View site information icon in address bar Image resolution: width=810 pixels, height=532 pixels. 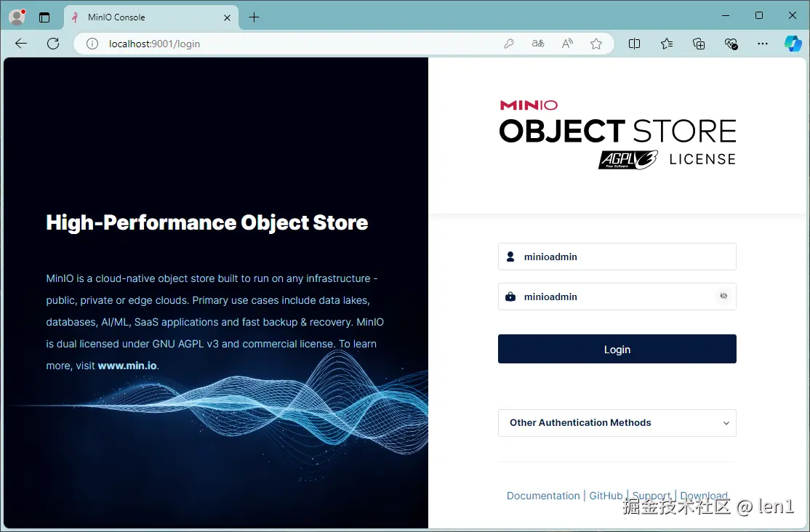pyautogui.click(x=92, y=44)
